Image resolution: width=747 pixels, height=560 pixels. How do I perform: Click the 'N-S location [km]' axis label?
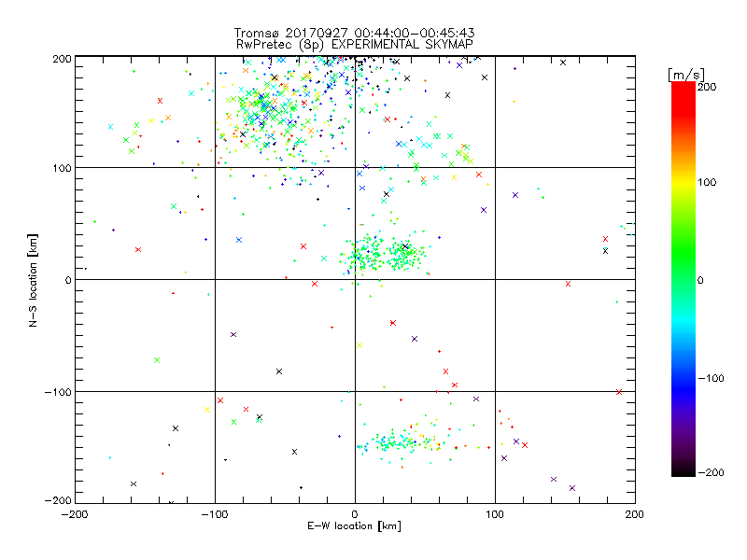click(x=33, y=280)
